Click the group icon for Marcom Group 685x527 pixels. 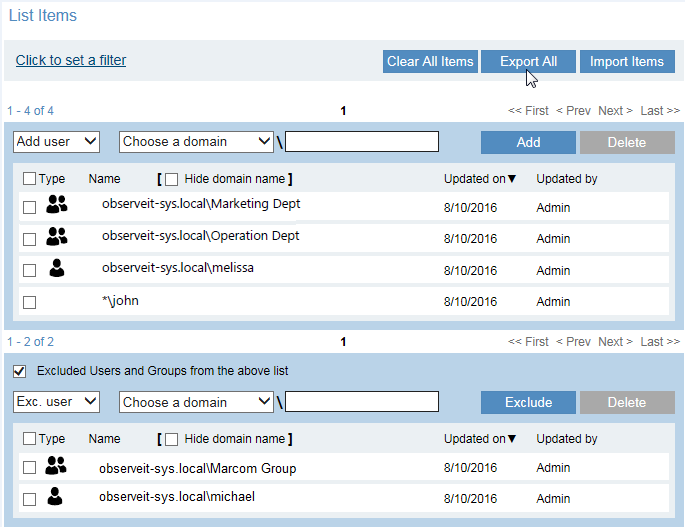(56, 465)
